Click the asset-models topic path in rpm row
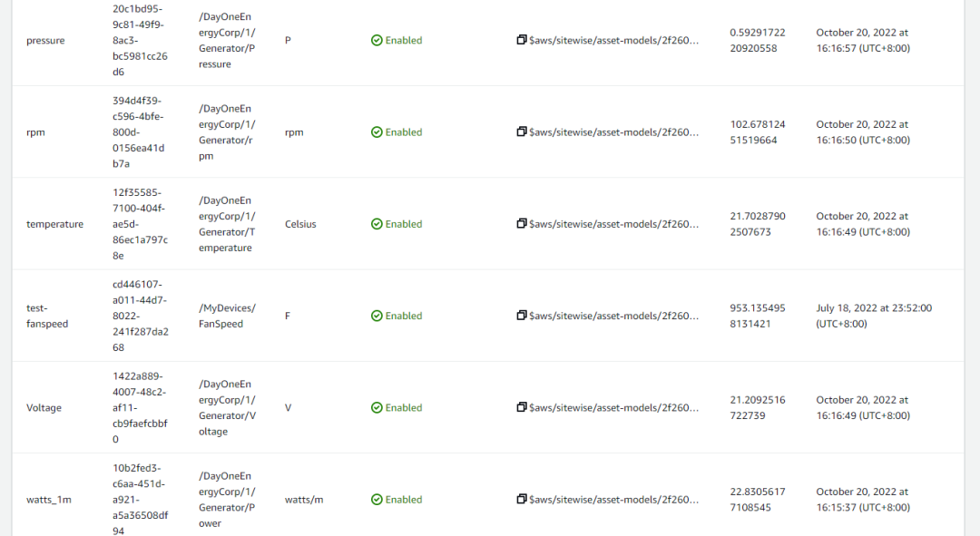 coord(614,132)
